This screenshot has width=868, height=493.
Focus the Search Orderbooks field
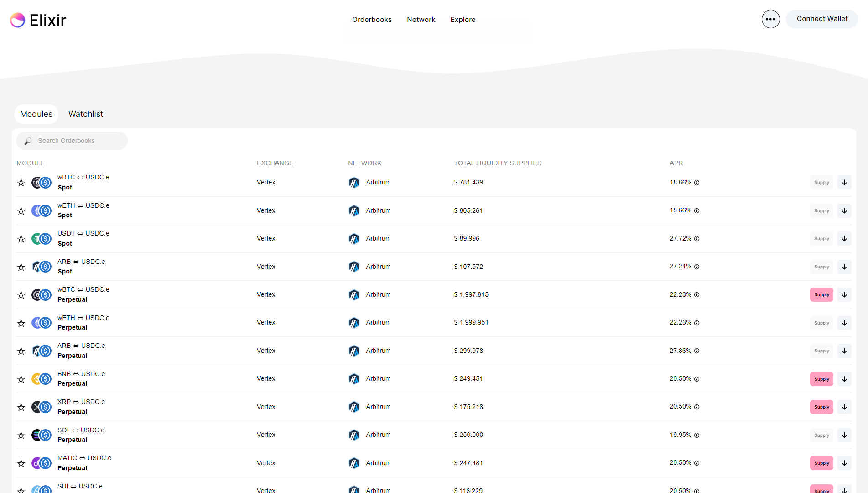tap(72, 141)
